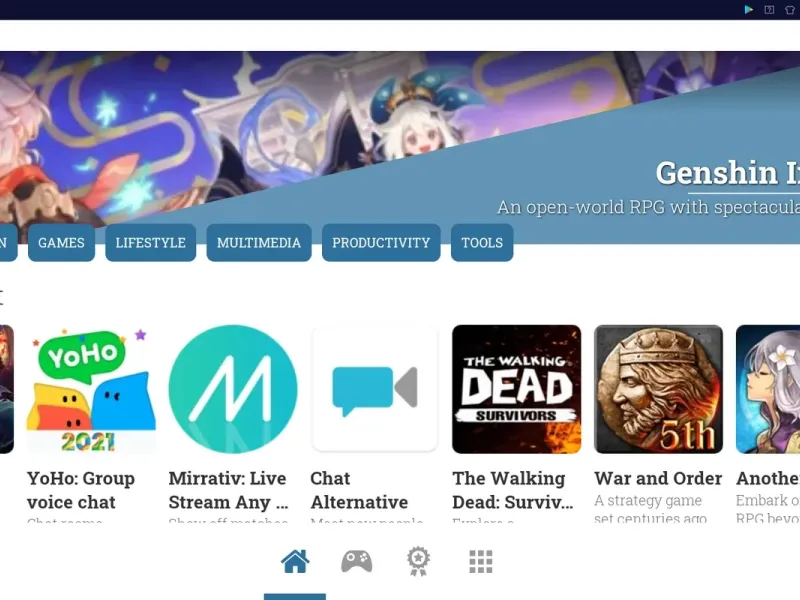Click the 'Another' app title at right edge
800x600 pixels.
coord(768,479)
